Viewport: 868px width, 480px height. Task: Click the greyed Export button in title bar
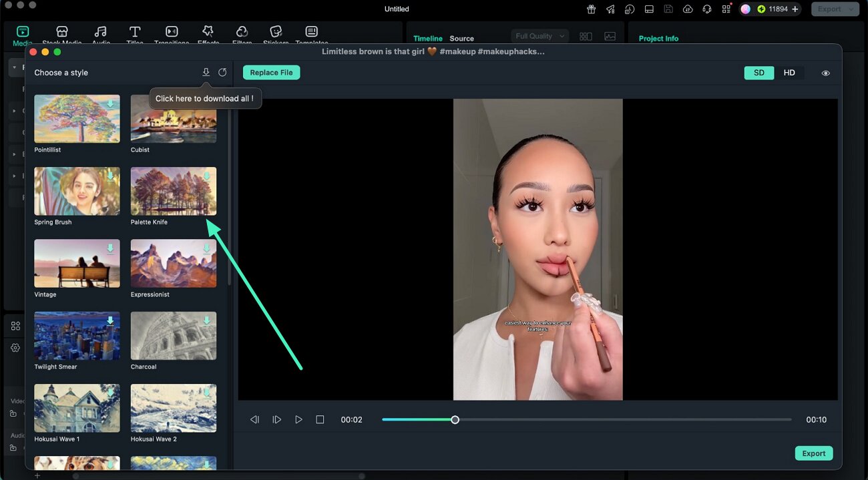[829, 9]
